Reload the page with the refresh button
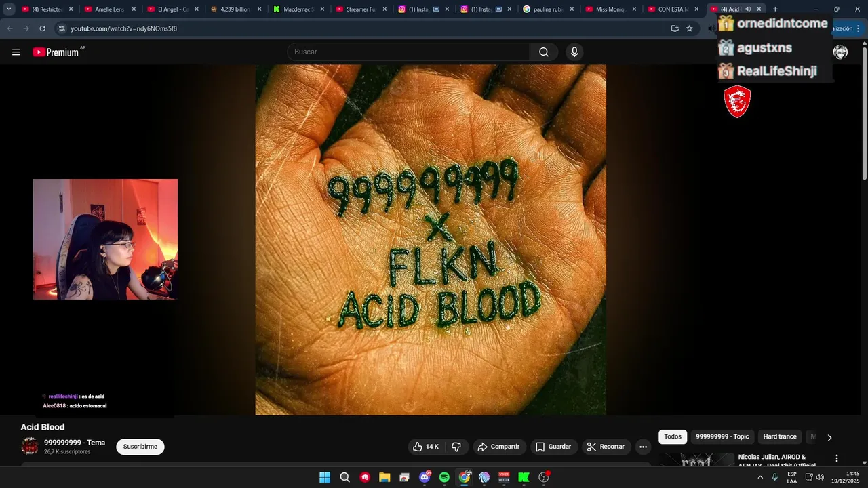 [x=42, y=28]
